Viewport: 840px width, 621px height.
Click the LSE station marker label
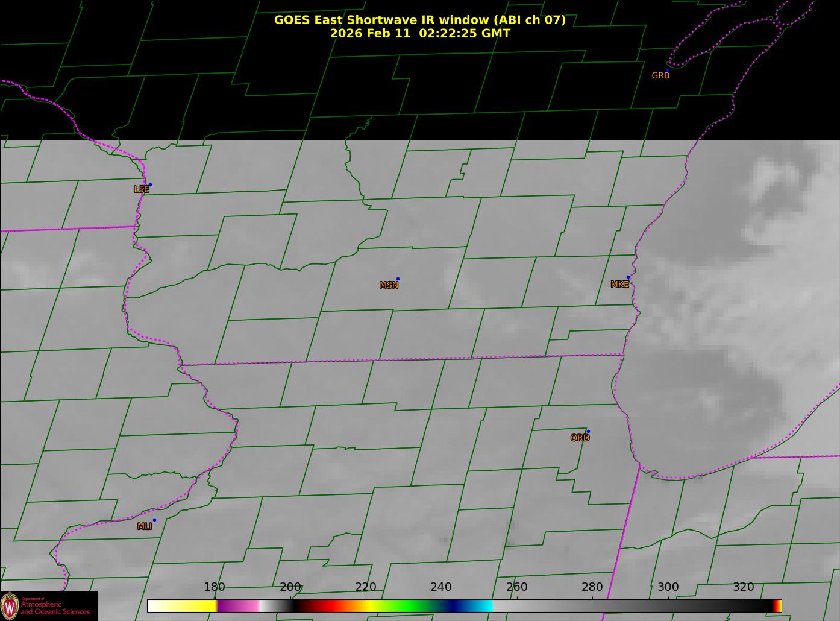(141, 189)
